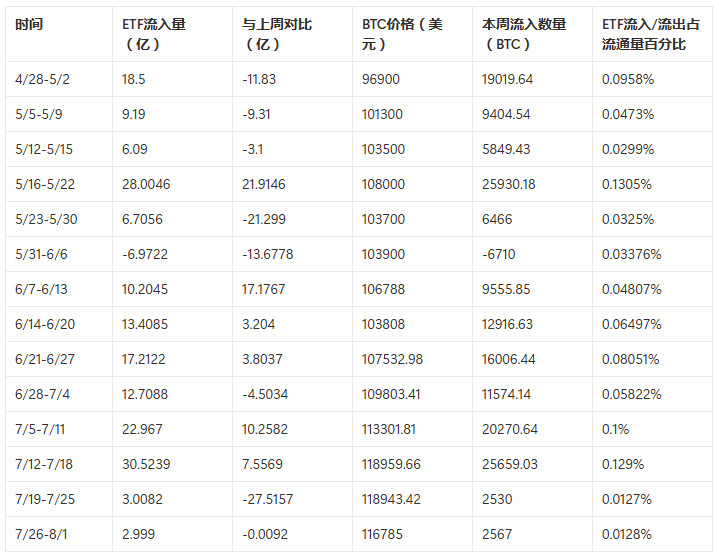Select the ETF流入/流出占流通量百分比 header
Viewport: 719px width, 557px height.
(x=645, y=34)
